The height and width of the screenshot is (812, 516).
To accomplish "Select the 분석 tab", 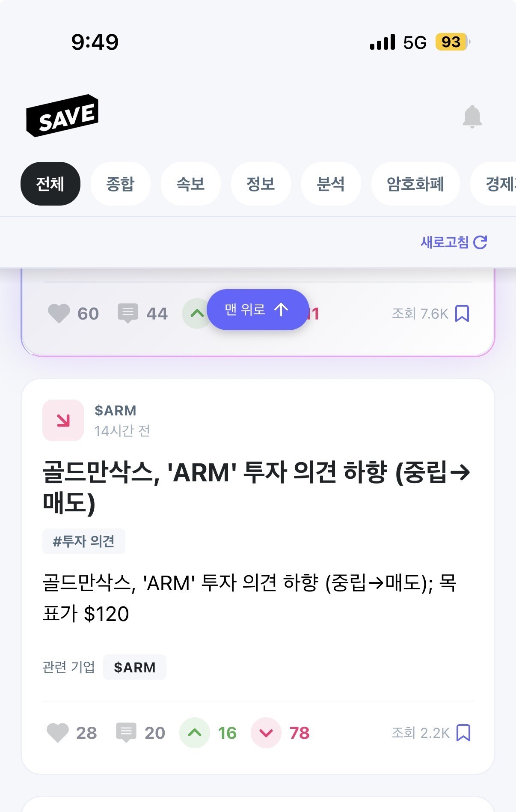I will (x=331, y=184).
